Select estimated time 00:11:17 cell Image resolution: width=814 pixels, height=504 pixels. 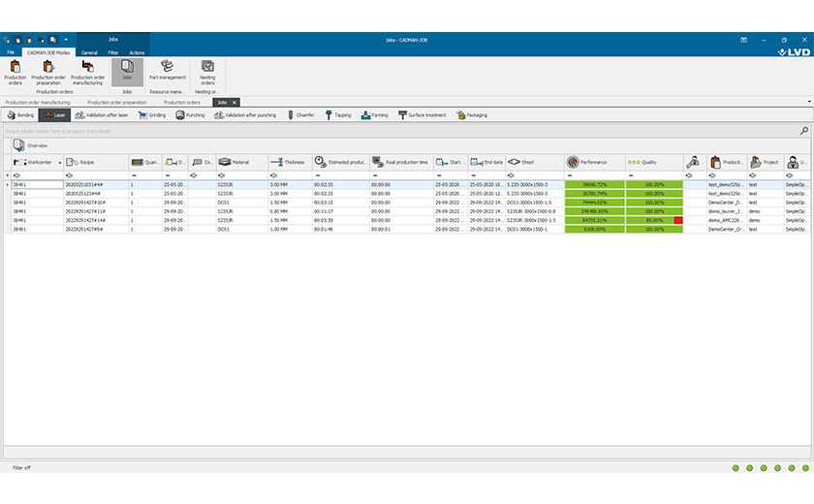click(341, 211)
